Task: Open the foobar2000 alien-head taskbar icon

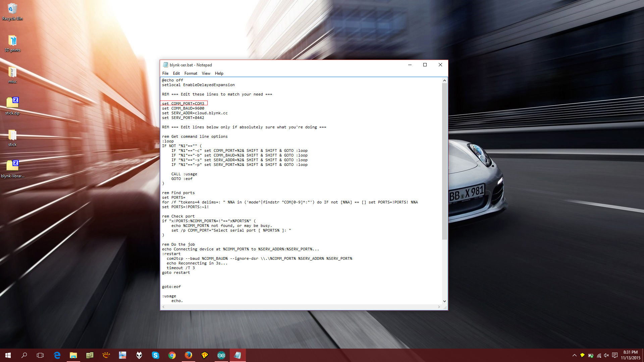Action: point(139,355)
